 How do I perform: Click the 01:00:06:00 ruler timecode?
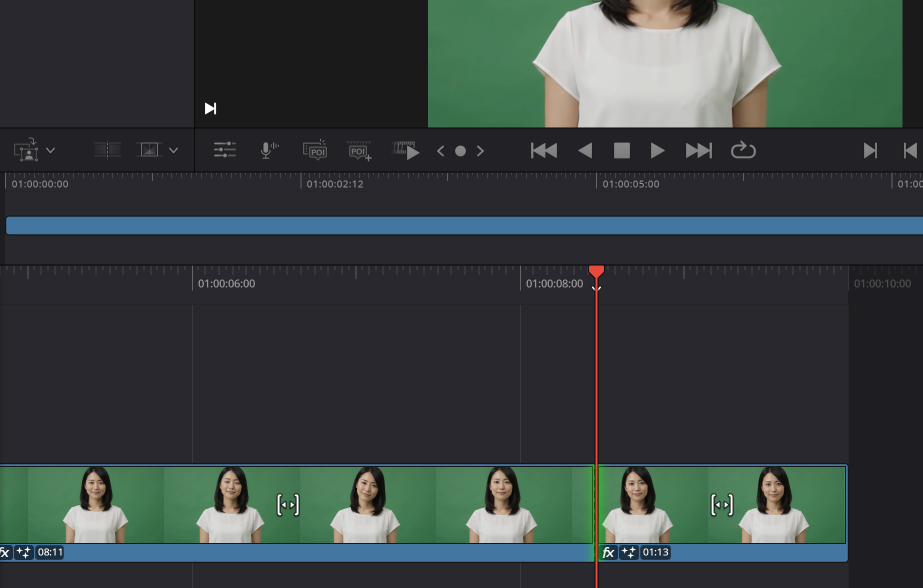click(226, 283)
